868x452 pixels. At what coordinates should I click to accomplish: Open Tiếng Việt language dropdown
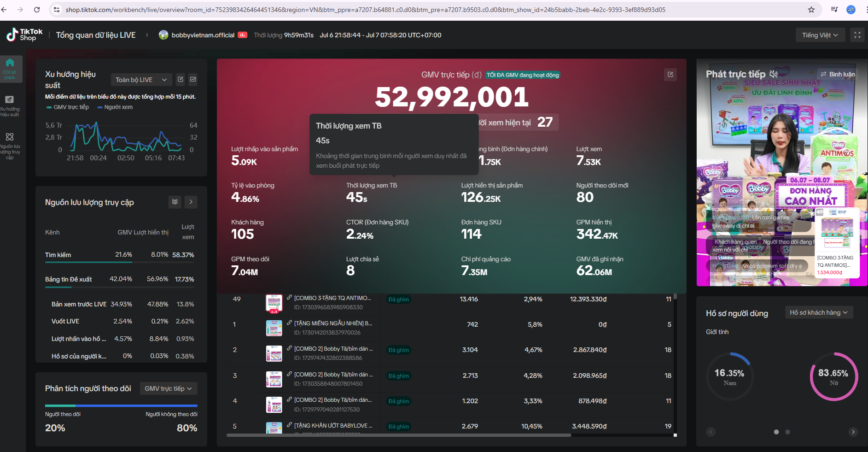820,35
